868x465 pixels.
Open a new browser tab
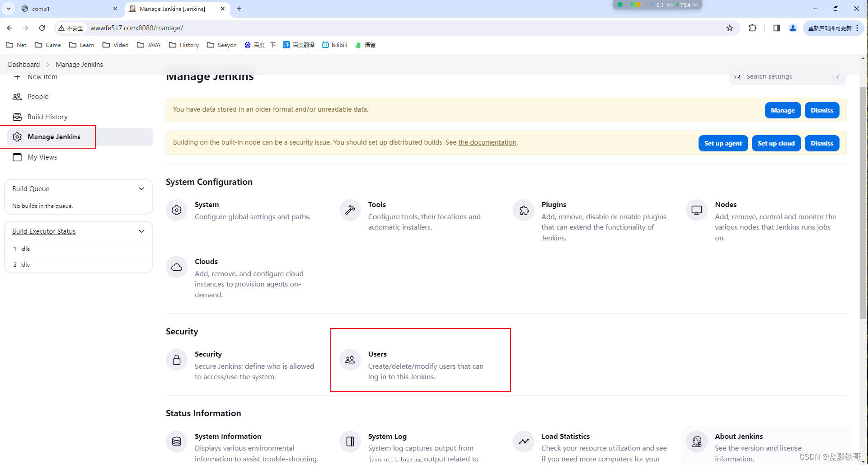(239, 9)
